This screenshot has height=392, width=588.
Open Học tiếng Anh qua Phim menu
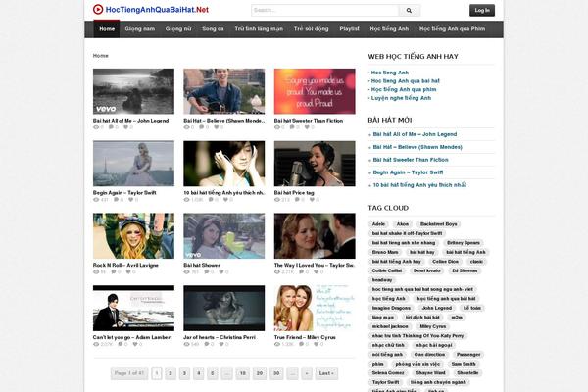[452, 28]
